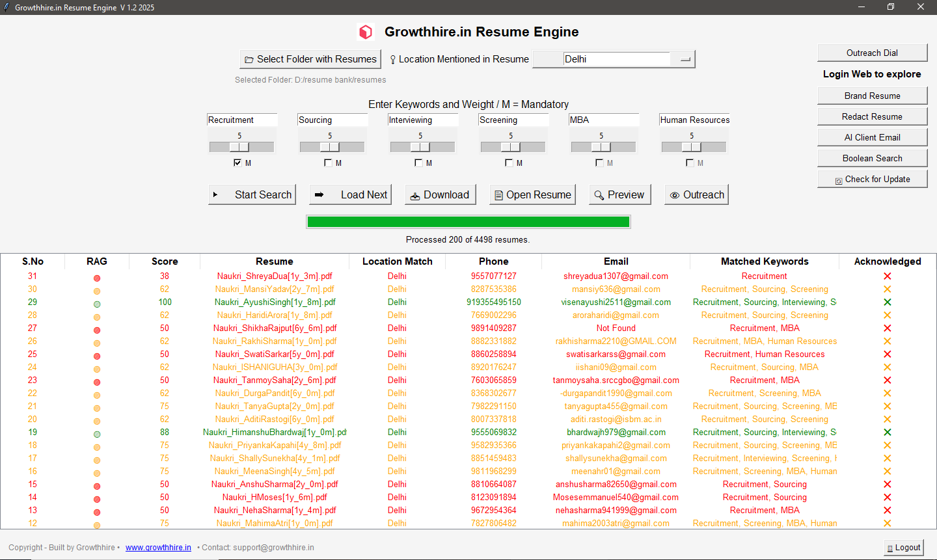Viewport: 937px width, 560px height.
Task: Click the Acknowledged column header
Action: 888,261
